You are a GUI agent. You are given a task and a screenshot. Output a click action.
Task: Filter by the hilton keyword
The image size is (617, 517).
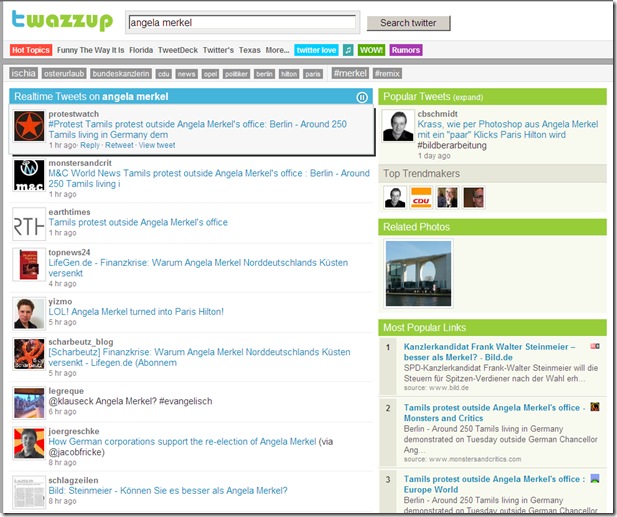coord(289,74)
